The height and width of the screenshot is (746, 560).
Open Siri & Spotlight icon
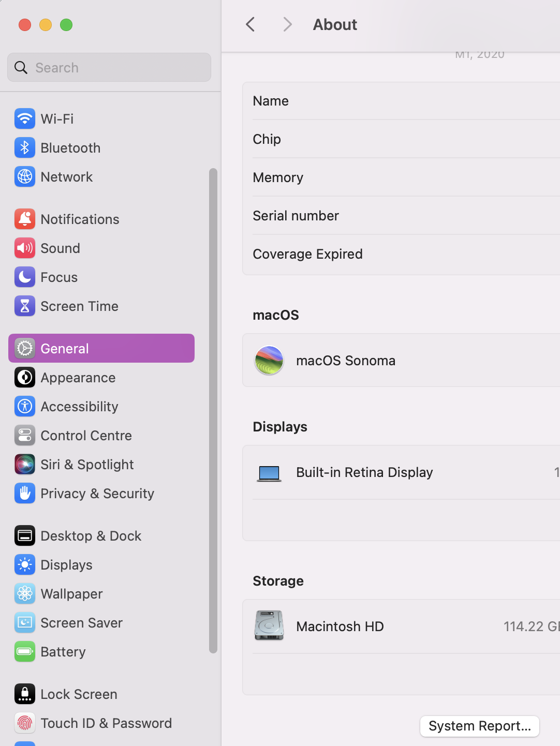point(25,465)
